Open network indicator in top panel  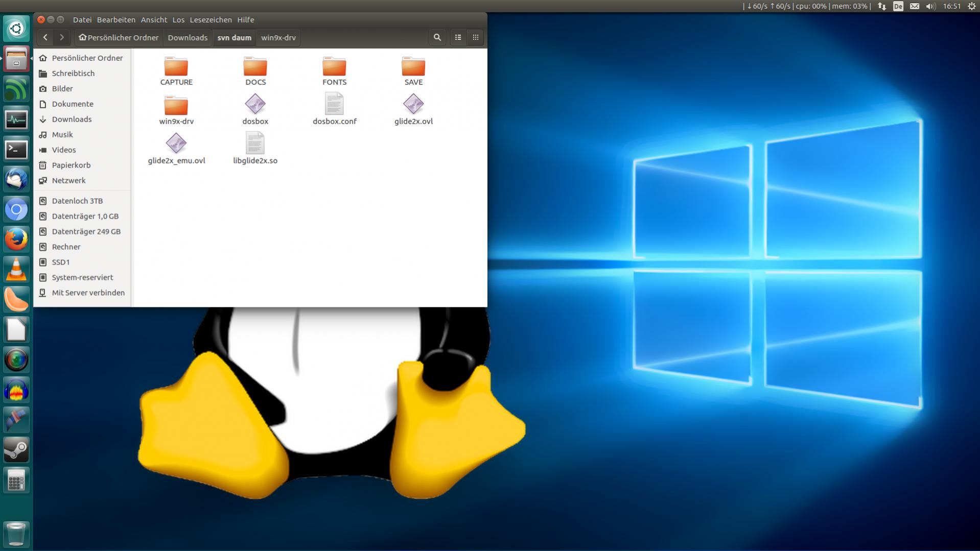(x=882, y=6)
